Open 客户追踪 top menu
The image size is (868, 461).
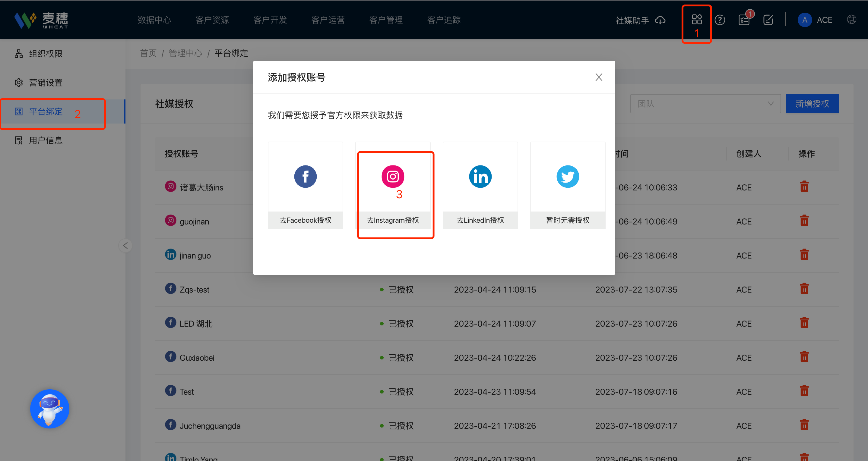click(x=444, y=20)
